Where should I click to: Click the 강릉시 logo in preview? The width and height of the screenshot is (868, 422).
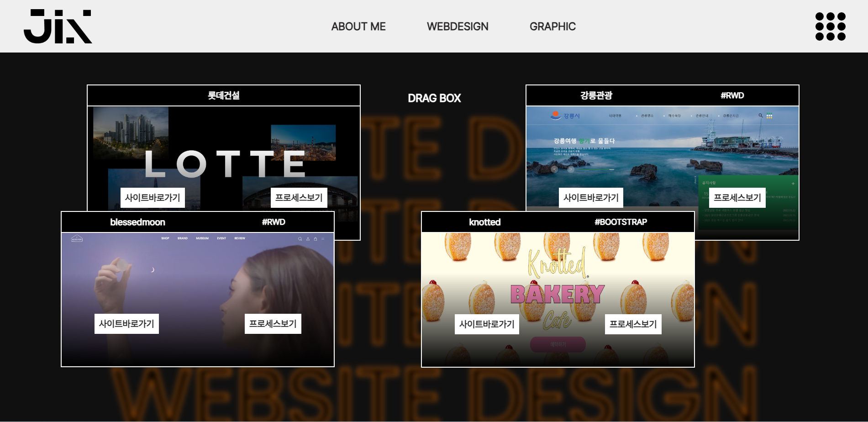pyautogui.click(x=565, y=116)
